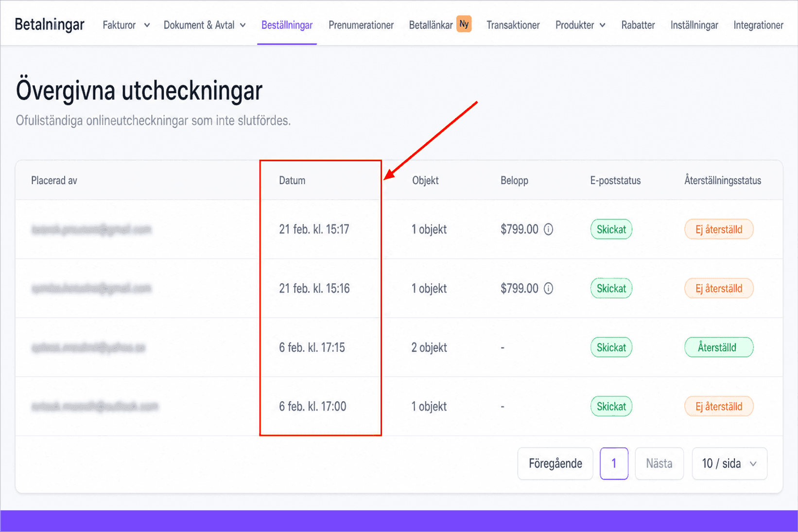This screenshot has width=798, height=532.
Task: Click the Föregående pagination button
Action: click(x=555, y=463)
